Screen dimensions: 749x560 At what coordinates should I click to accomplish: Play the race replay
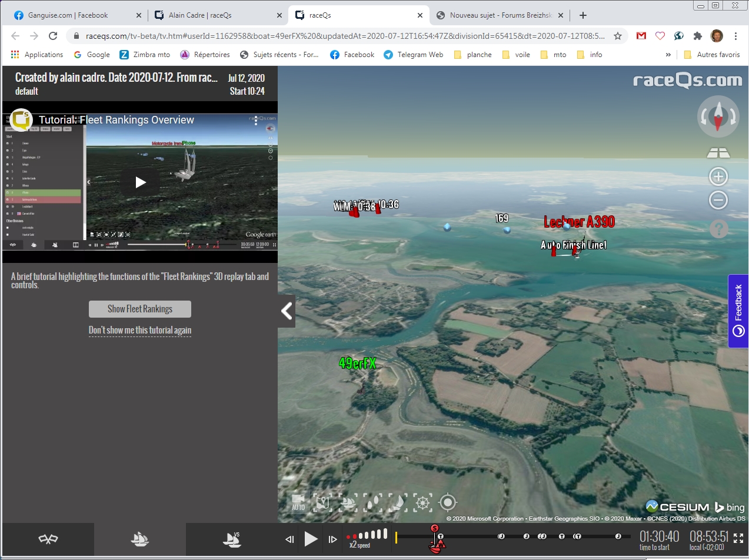311,538
